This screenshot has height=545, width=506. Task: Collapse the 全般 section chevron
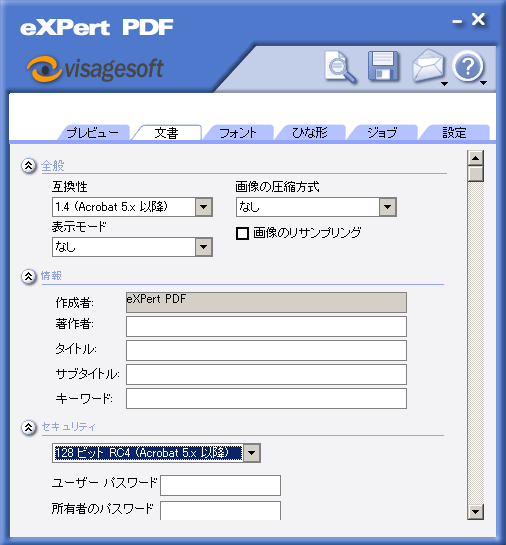(28, 166)
